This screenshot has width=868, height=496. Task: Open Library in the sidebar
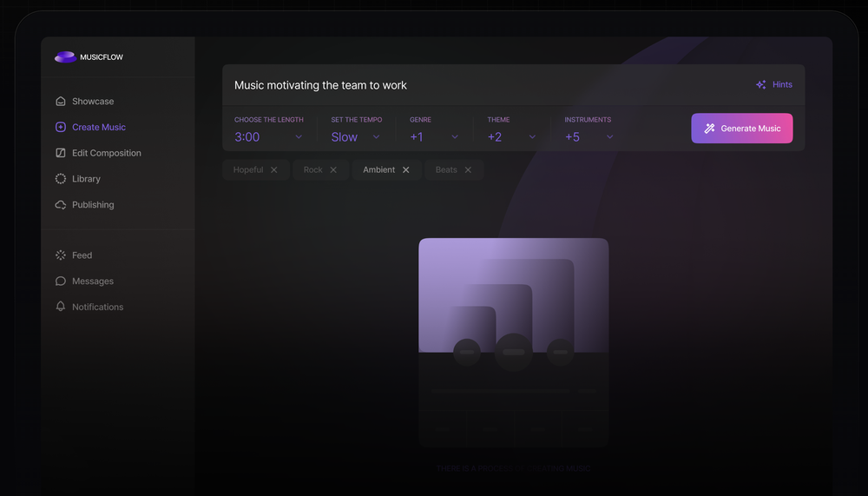78,179
